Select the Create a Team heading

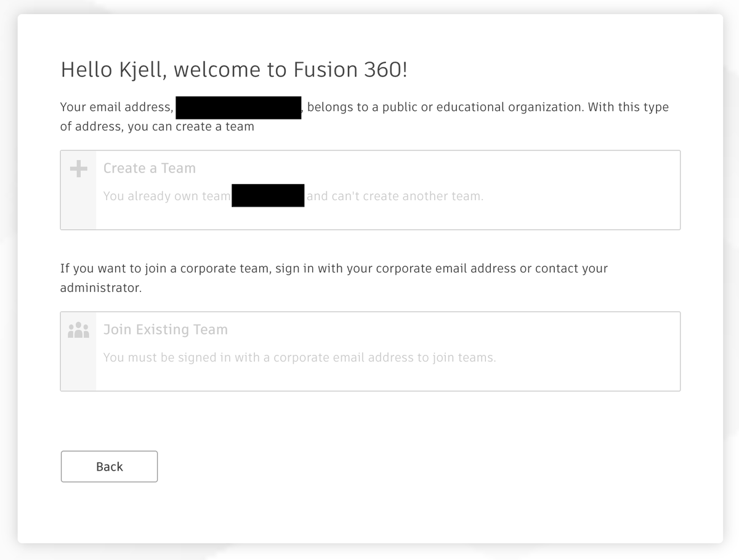click(150, 168)
